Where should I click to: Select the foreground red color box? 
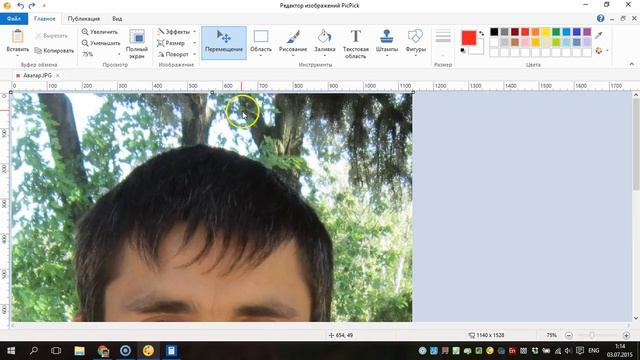click(x=469, y=38)
